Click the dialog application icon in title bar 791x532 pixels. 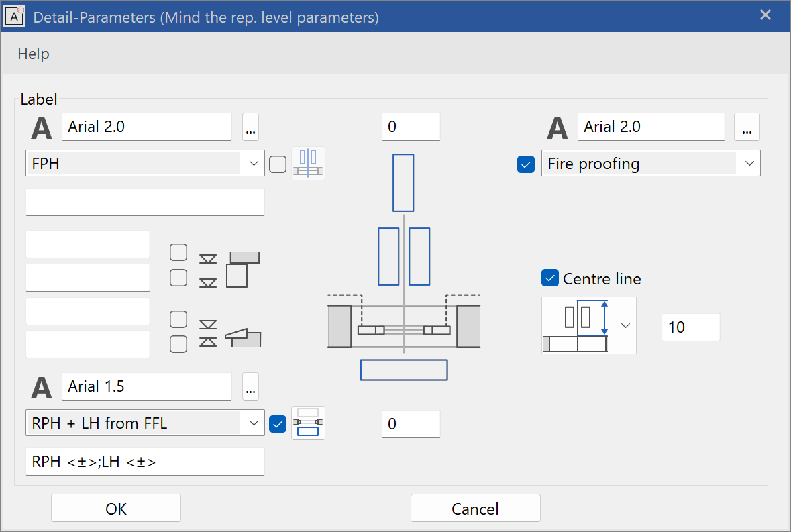click(x=14, y=17)
